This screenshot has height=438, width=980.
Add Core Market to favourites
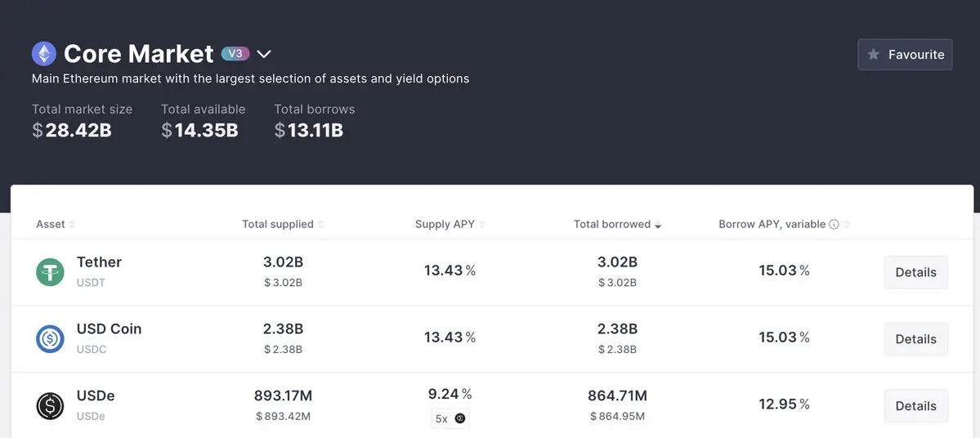click(905, 55)
